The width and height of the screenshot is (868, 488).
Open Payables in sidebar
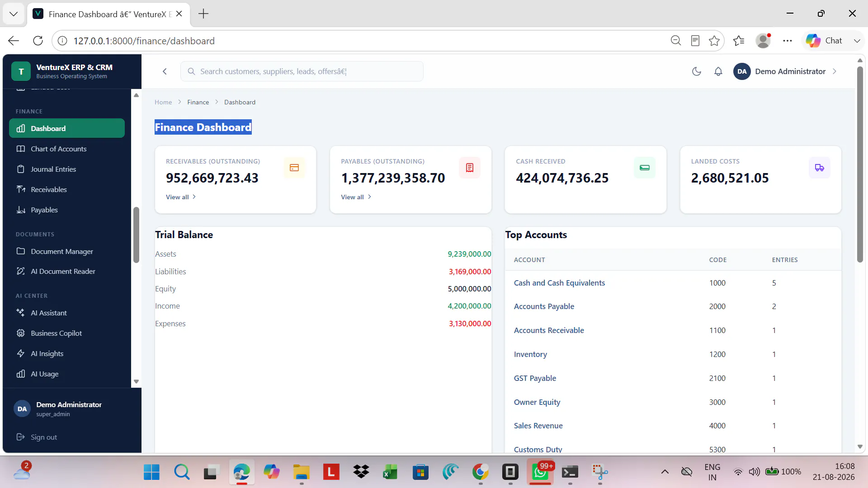click(x=67, y=210)
